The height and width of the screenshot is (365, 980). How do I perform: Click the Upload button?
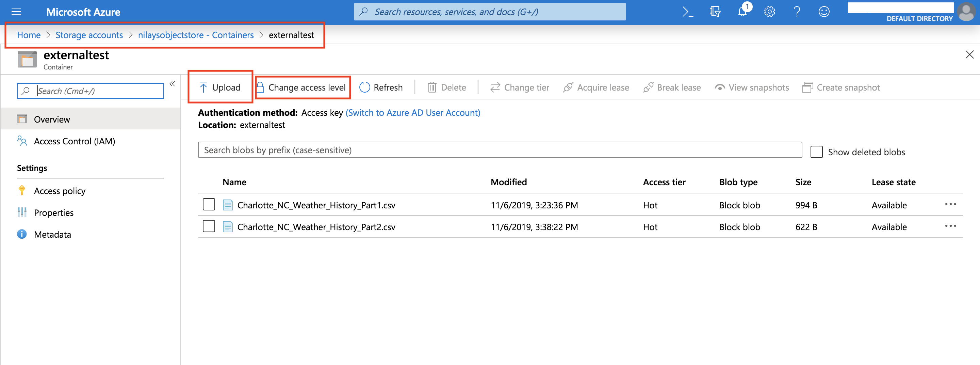tap(220, 88)
